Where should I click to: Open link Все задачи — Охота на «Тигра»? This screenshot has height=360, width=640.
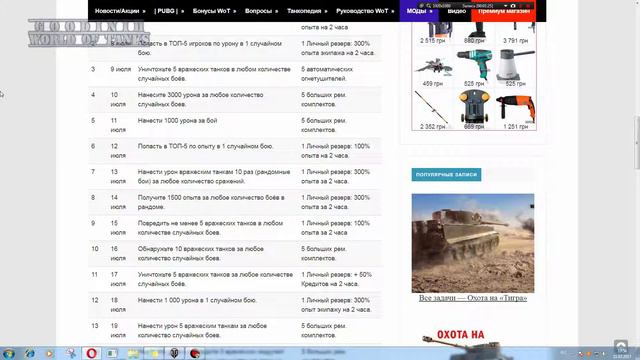tap(473, 298)
